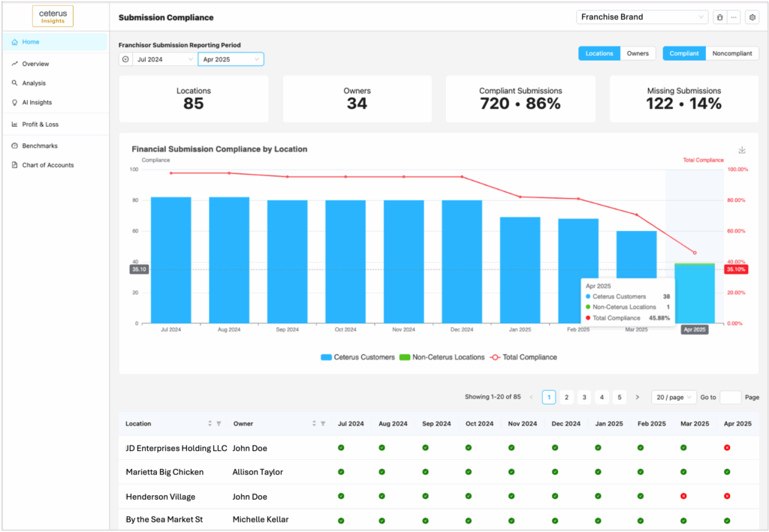The height and width of the screenshot is (532, 769).
Task: Click the reporting period clock icon
Action: click(125, 59)
